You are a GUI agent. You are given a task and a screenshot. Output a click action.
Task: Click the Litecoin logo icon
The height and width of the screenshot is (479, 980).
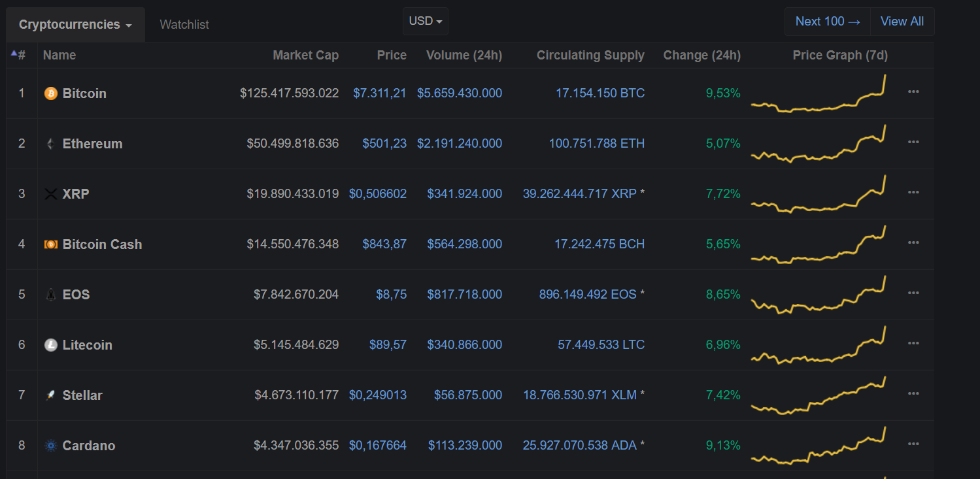pyautogui.click(x=50, y=345)
